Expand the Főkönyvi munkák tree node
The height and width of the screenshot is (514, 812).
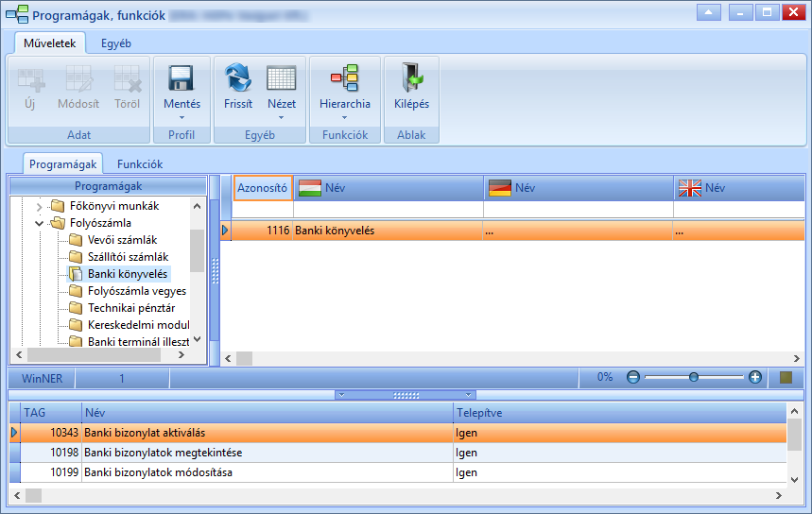click(x=40, y=207)
